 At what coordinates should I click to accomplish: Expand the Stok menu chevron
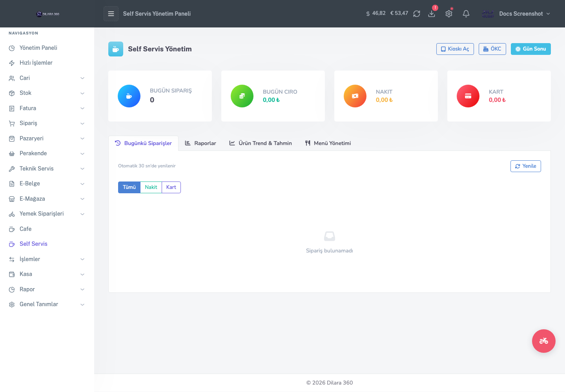click(82, 93)
